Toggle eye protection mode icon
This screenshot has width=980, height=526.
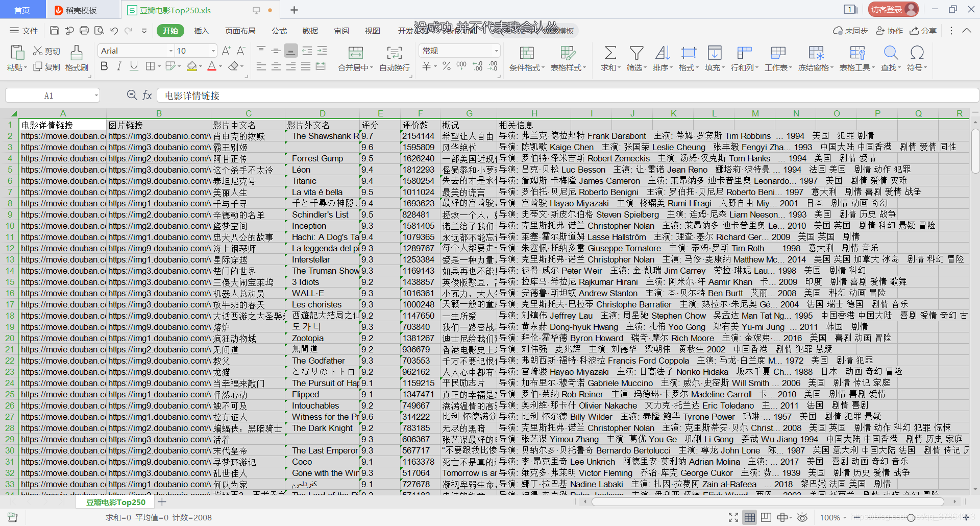click(x=802, y=517)
